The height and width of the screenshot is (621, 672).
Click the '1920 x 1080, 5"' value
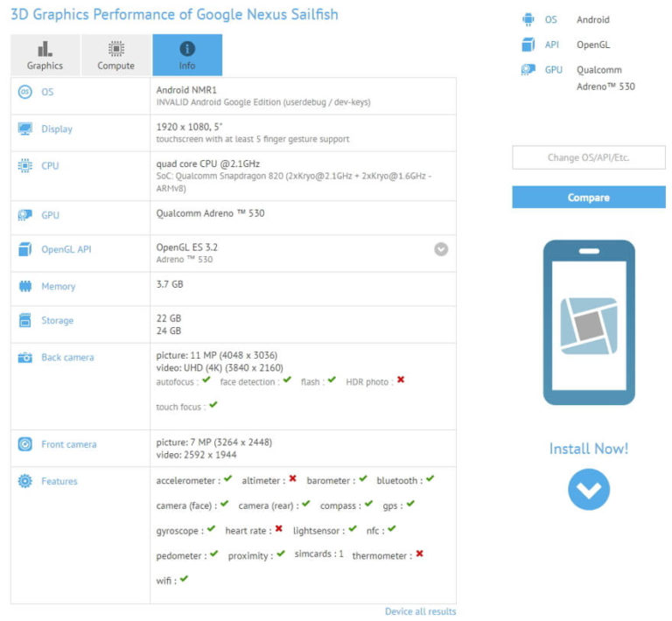point(189,127)
